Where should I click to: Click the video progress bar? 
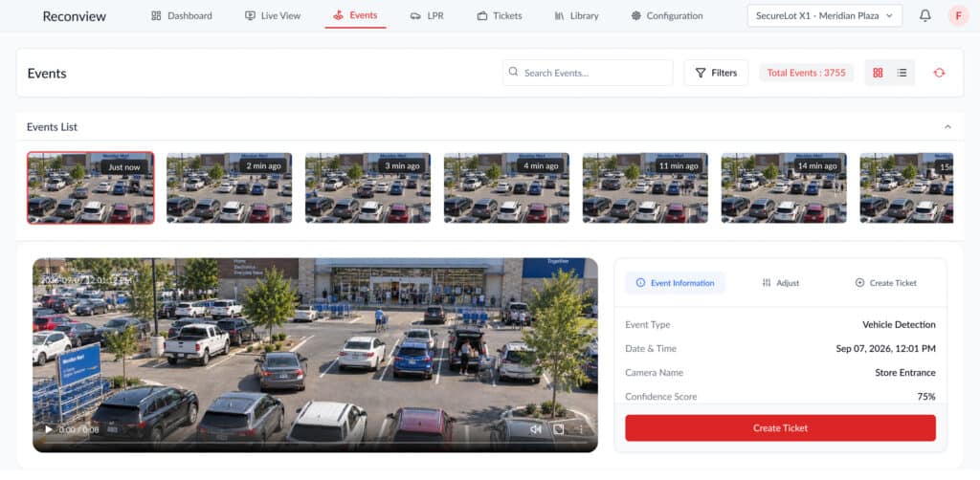coord(315,444)
